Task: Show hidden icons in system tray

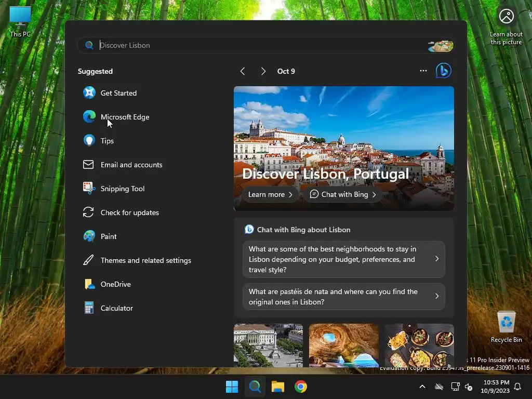Action: point(422,387)
